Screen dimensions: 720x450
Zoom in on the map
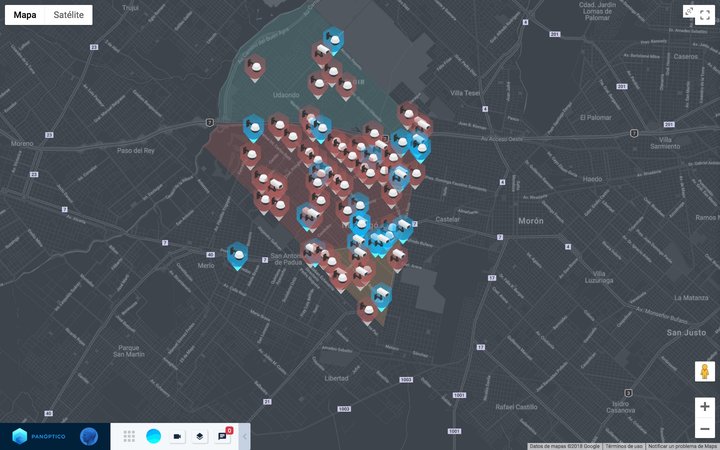pos(705,407)
